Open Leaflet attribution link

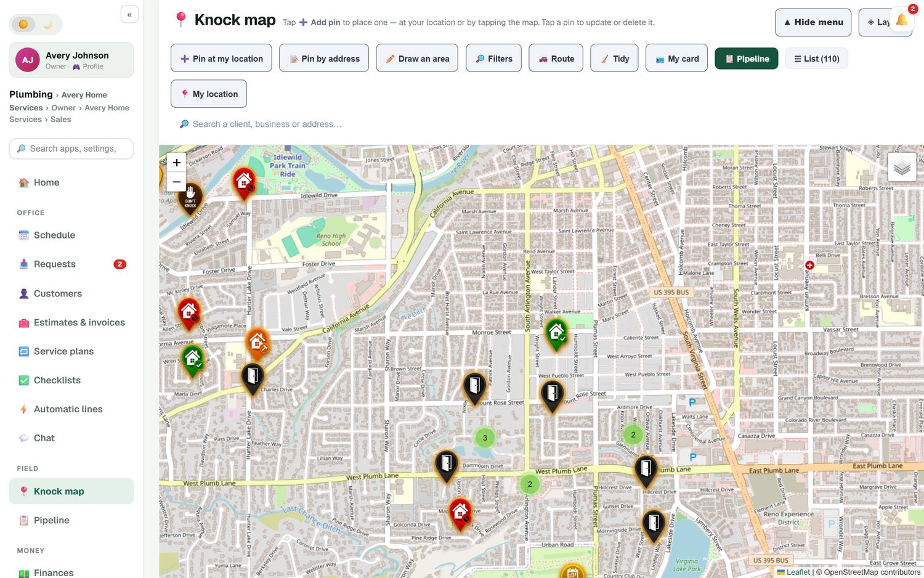coord(793,572)
